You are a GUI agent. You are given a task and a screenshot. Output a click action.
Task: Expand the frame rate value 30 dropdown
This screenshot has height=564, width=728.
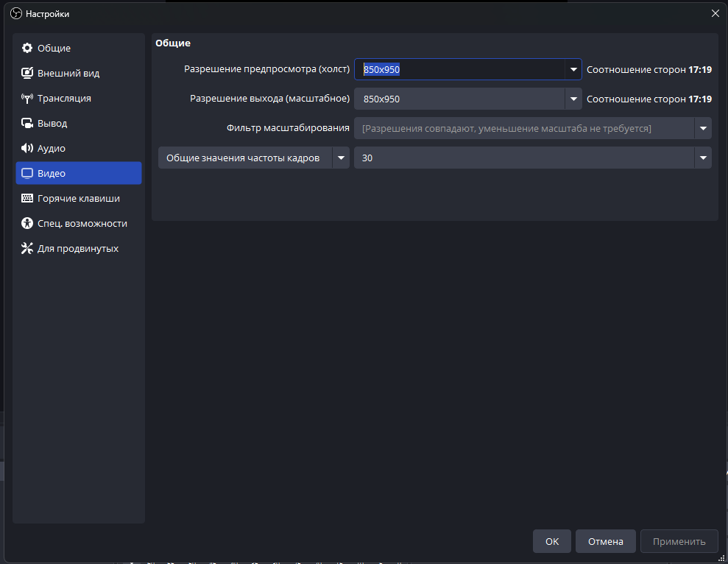click(x=702, y=158)
